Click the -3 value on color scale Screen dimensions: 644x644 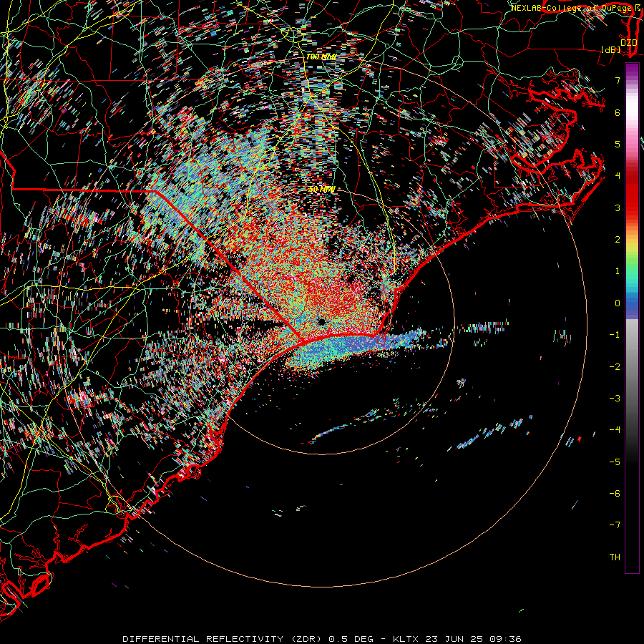click(615, 399)
